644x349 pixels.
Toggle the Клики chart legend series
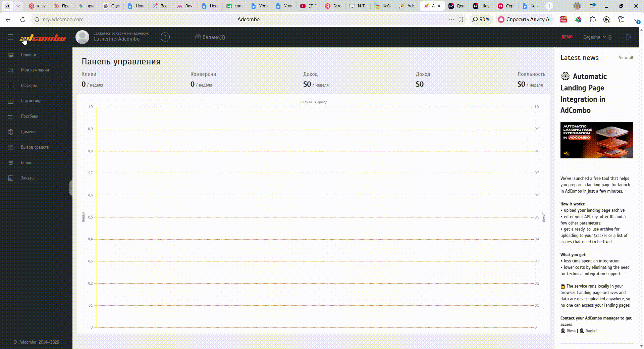[306, 102]
